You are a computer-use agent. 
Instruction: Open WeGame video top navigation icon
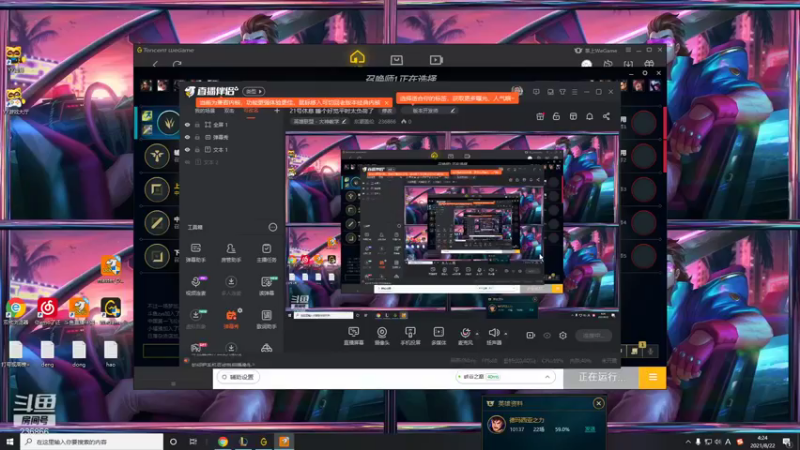436,60
